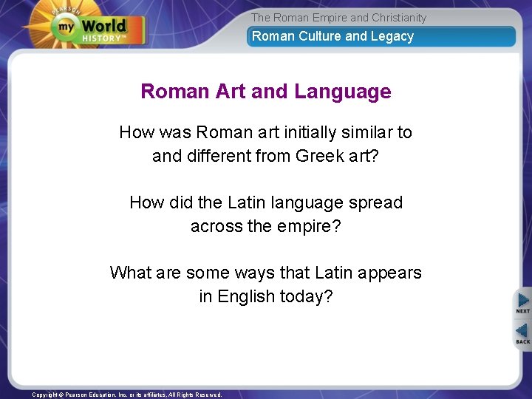Viewport: 532px width, 399px height.
Task: Click the Pearson Education copyright notice
Action: tap(127, 395)
